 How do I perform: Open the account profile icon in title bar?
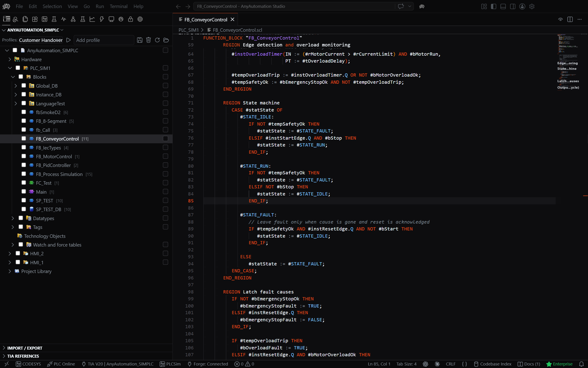click(522, 6)
